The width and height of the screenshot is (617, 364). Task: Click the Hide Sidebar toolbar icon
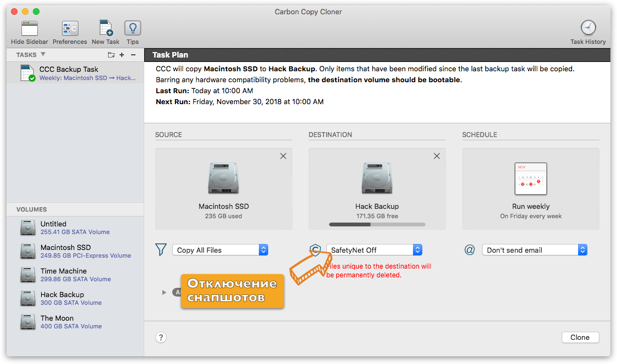[x=30, y=29]
